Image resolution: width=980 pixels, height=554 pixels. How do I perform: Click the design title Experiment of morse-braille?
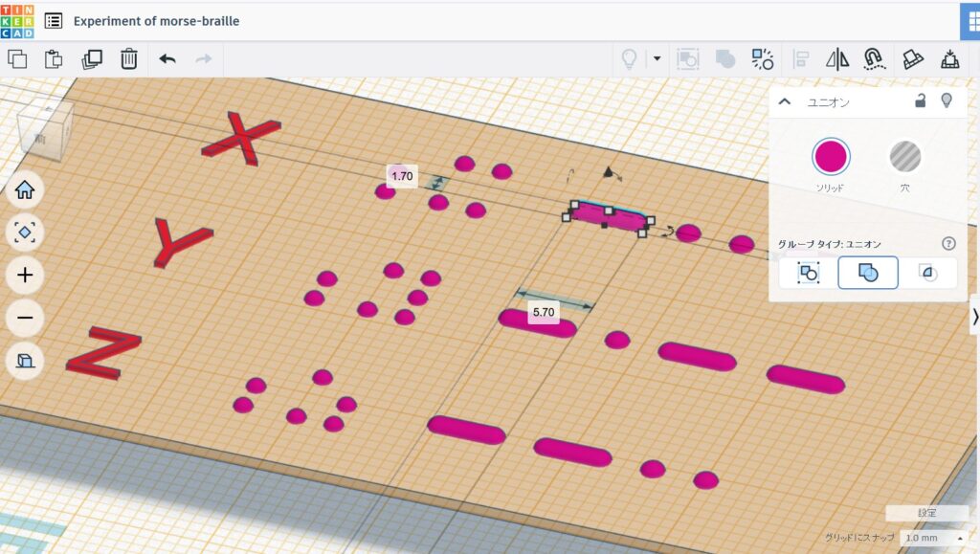point(156,20)
